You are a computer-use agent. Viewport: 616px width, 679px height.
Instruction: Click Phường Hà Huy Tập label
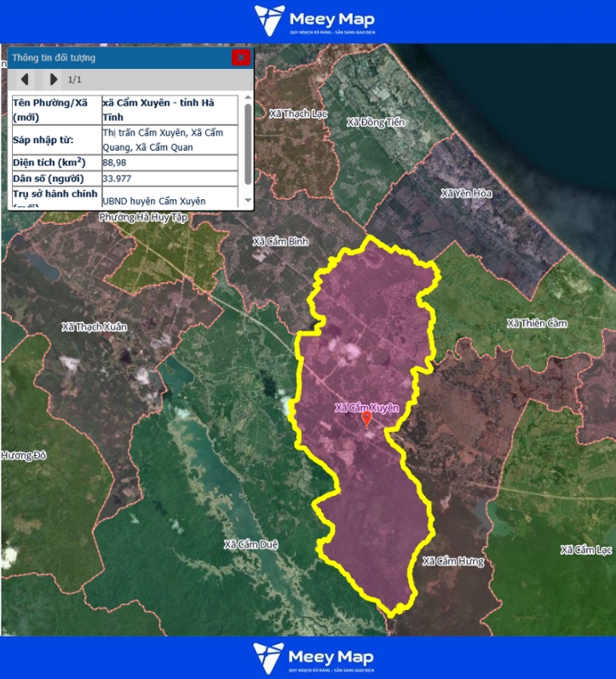coord(141,218)
